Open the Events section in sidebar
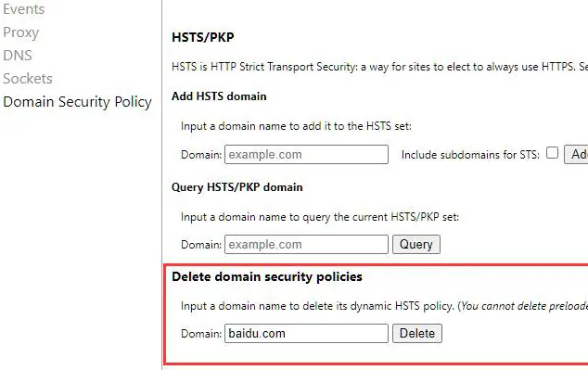Viewport: 588px width, 370px height. [24, 9]
